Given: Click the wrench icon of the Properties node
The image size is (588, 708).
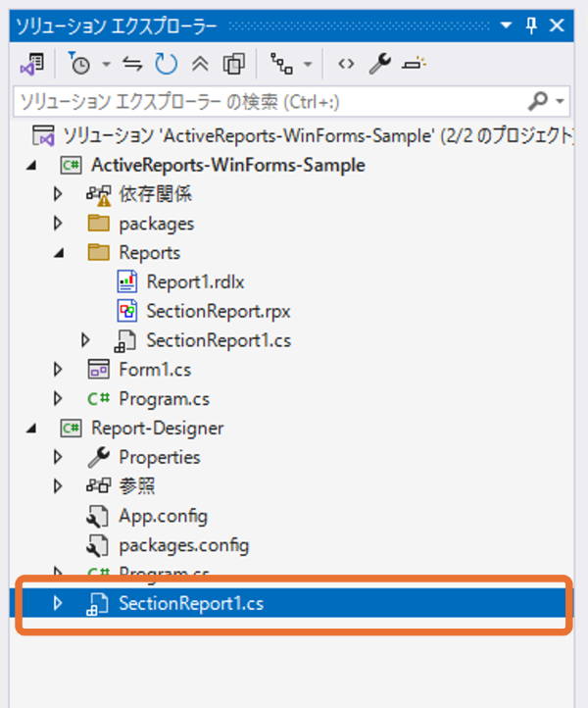Looking at the screenshot, I should tap(98, 457).
